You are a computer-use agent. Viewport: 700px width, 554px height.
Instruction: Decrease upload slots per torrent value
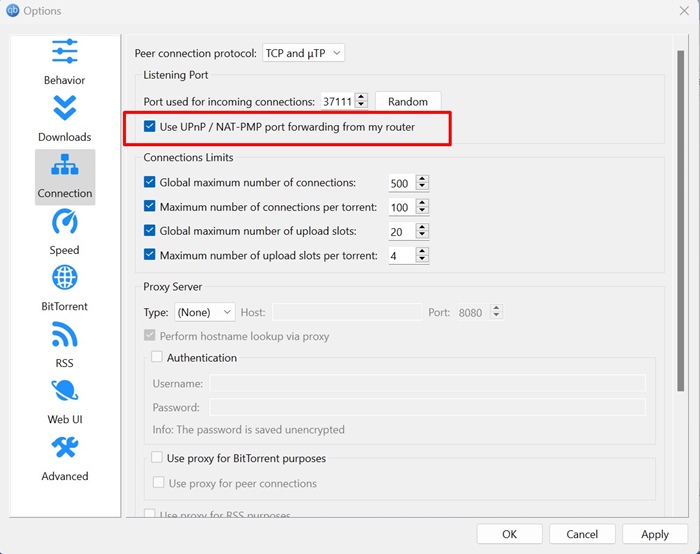click(422, 259)
